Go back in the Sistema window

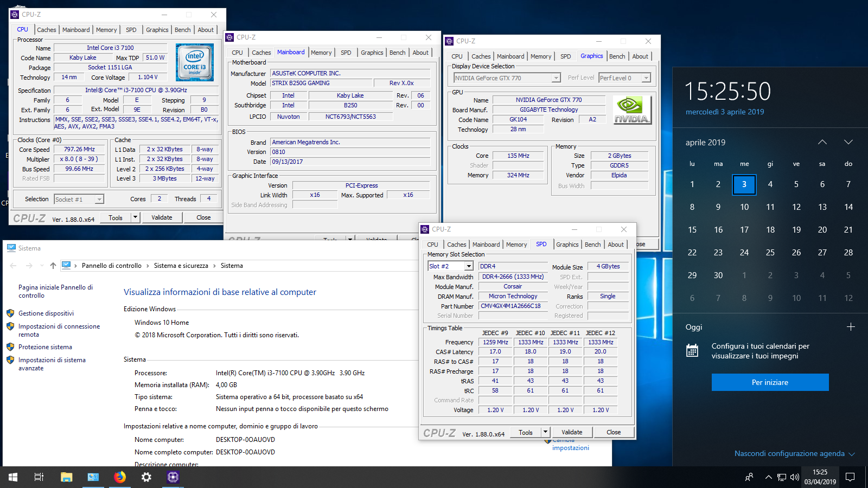[13, 266]
